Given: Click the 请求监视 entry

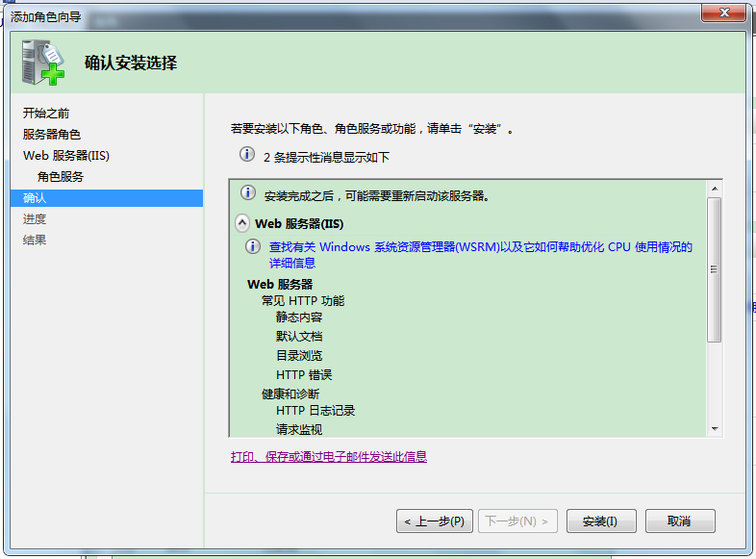Looking at the screenshot, I should [299, 429].
